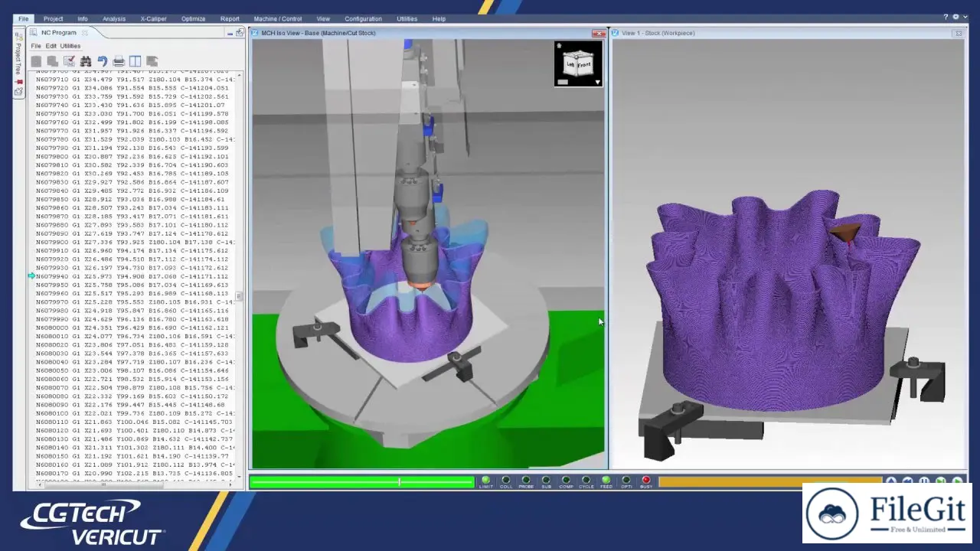This screenshot has height=551, width=980.
Task: Click the Project Tree icon in side tab
Action: coord(18,35)
